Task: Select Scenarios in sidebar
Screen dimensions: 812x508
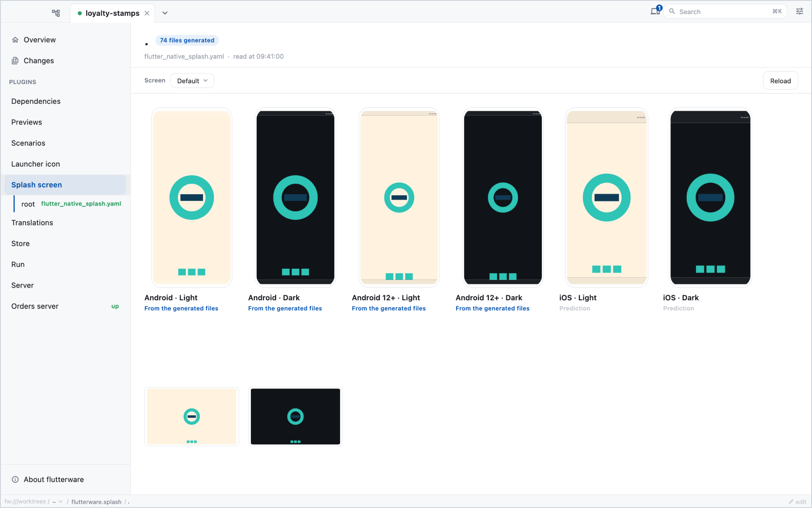Action: [65, 143]
